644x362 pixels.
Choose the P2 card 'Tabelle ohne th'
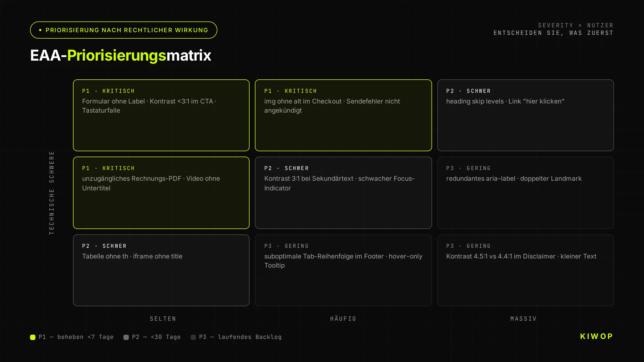161,270
